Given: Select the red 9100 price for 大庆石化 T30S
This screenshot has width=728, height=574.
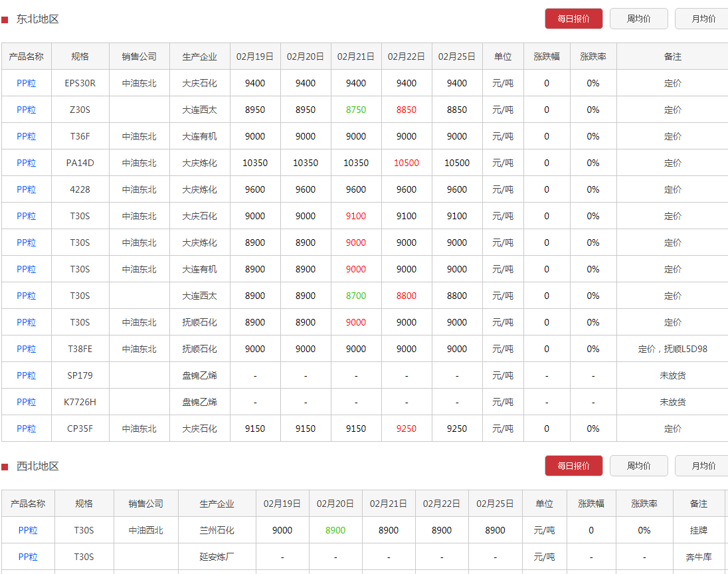Looking at the screenshot, I should pos(356,216).
